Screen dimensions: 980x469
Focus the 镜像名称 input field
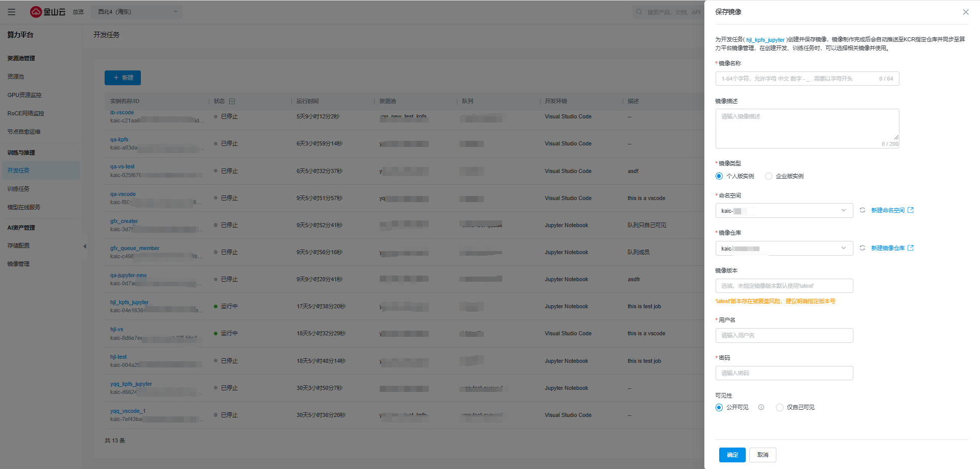click(x=796, y=79)
